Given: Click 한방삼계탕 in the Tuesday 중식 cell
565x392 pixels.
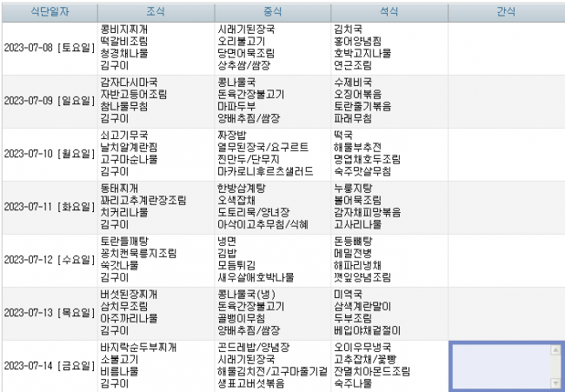Looking at the screenshot, I should coord(241,188).
